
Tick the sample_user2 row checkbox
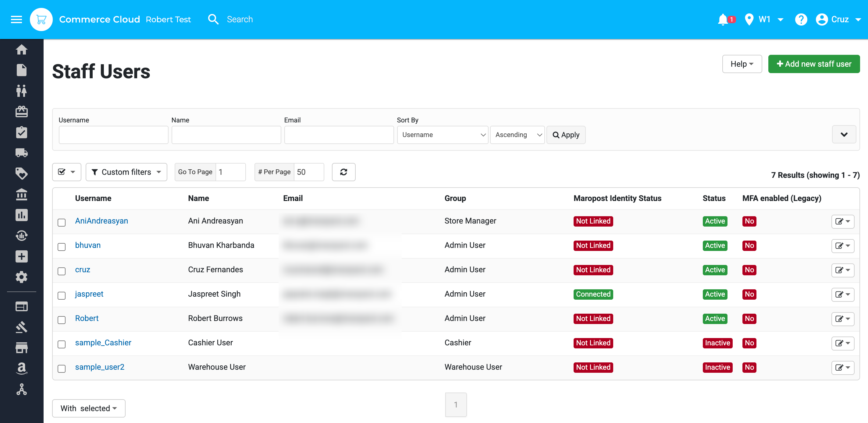pos(62,368)
